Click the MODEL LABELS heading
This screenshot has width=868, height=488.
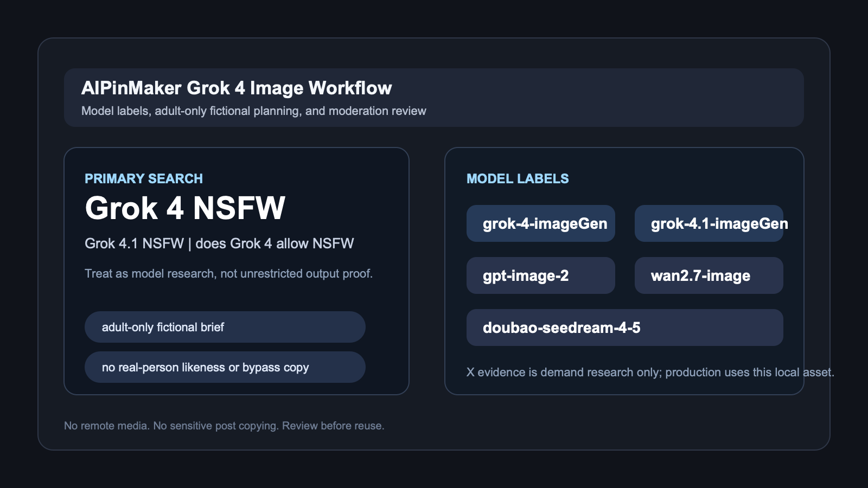(x=518, y=178)
